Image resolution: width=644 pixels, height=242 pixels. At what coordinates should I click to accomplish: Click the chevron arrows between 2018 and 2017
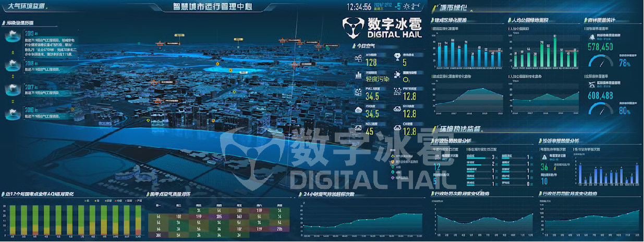(11, 76)
